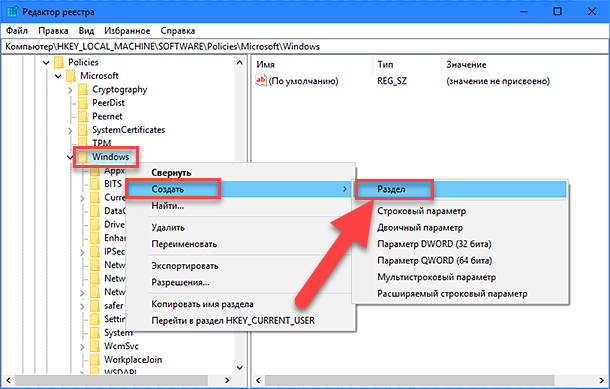The image size is (610, 389).
Task: Click the System folder icon
Action: coord(95,333)
